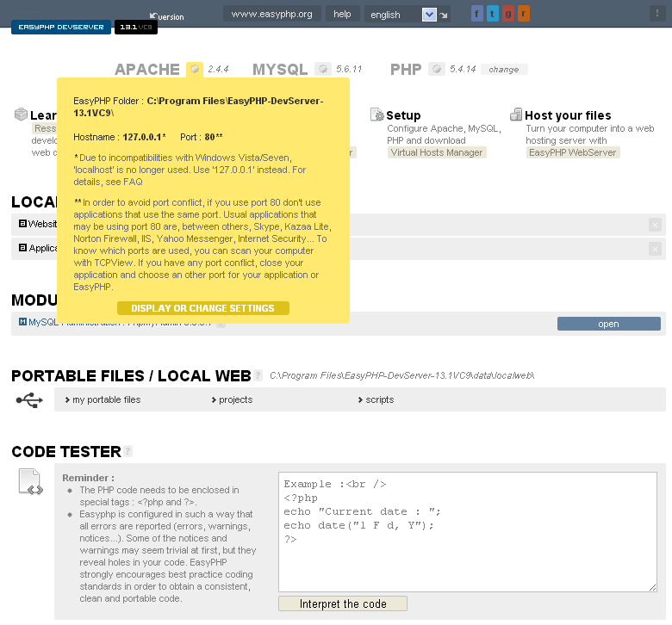
Task: Click the Host your files heading
Action: pyautogui.click(x=568, y=115)
